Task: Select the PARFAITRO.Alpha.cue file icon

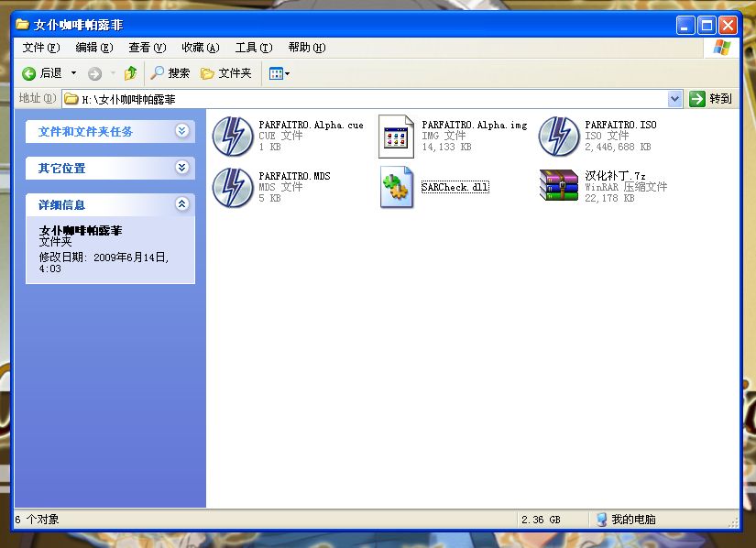Action: pos(233,137)
